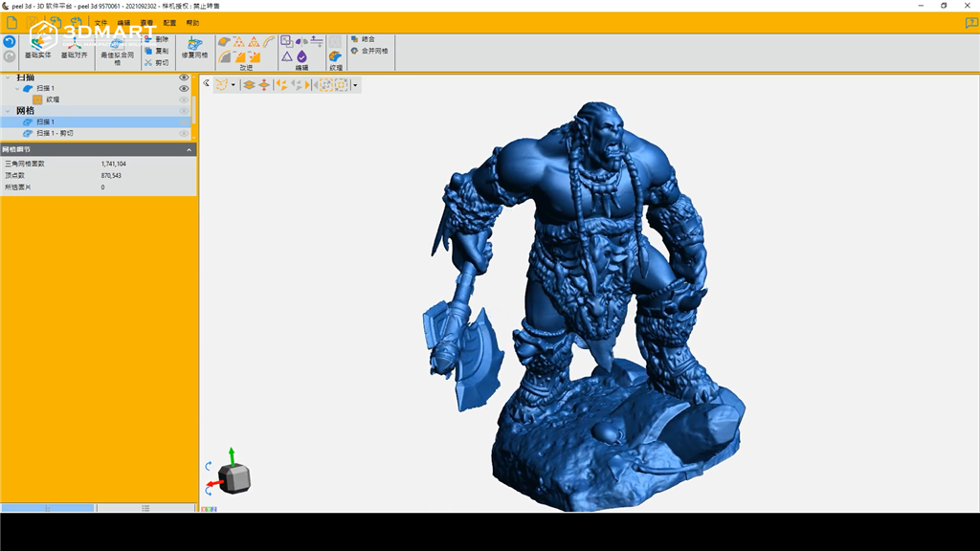Viewport: 980px width, 551px height.
Task: Click the blue undo arrow icon
Action: [10, 42]
